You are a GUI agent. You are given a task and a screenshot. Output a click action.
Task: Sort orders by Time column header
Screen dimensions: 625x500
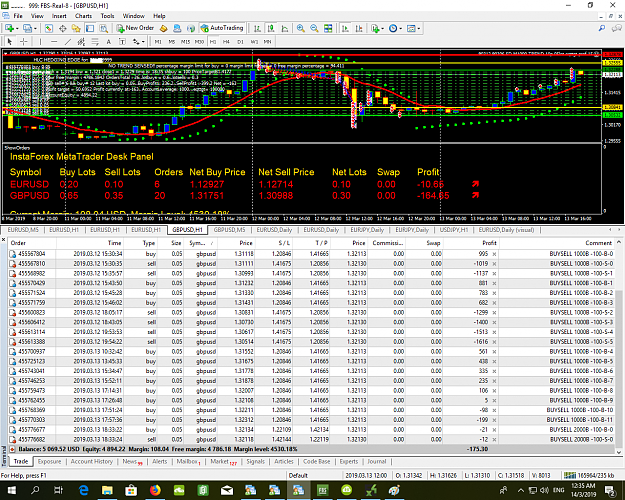tap(114, 243)
